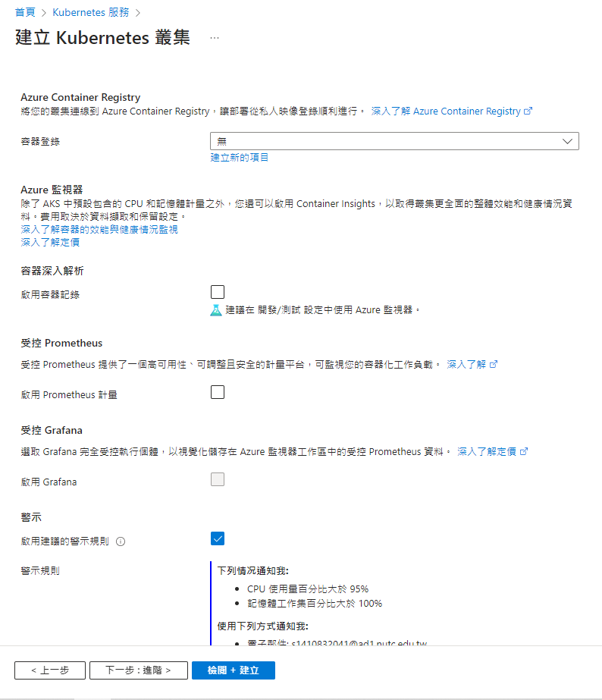Click the '下列情況通知我:' heading
This screenshot has height=700, width=602.
253,571
